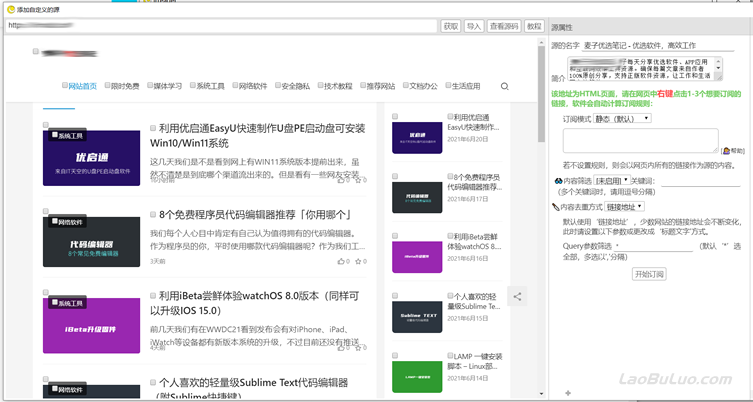Screen dimensions: 753x402
Task: Open the 技术教程 navigation item
Action: tap(338, 86)
